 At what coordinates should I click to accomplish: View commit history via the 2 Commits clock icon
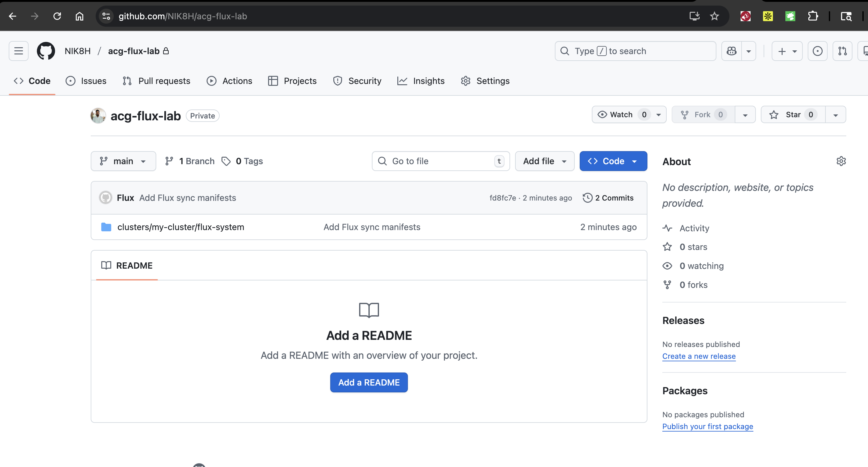point(588,198)
